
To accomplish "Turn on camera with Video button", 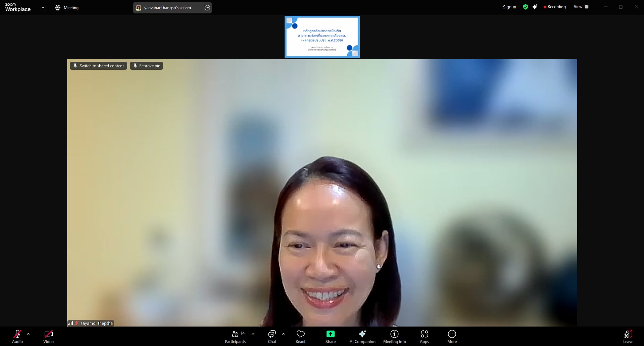I will click(48, 337).
